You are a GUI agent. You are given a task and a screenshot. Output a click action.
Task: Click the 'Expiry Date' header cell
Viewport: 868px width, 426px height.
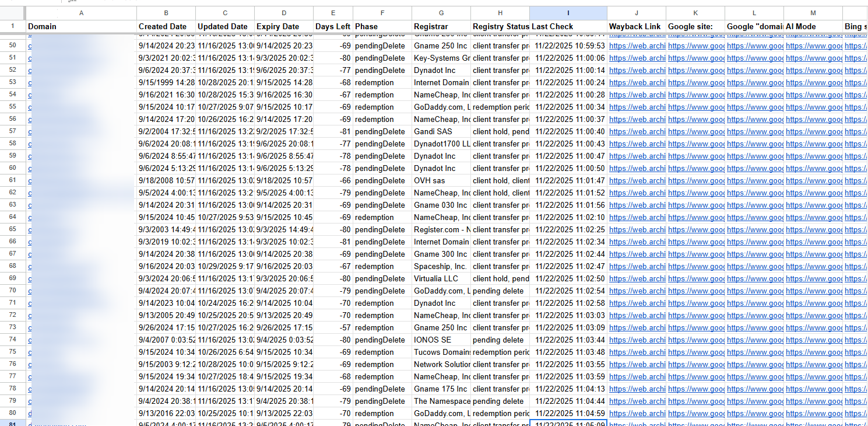point(284,26)
